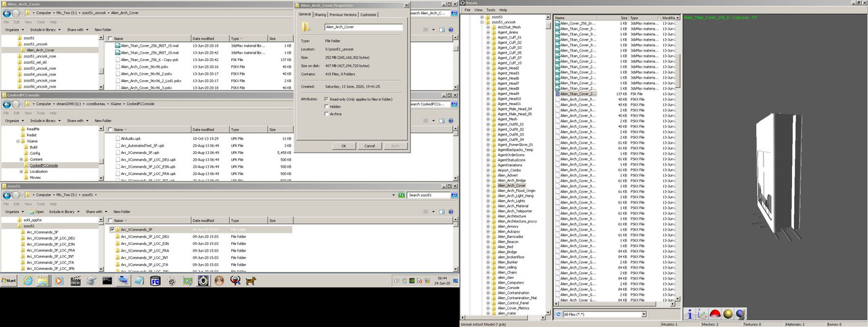
Task: Click the Start button
Action: [9, 280]
